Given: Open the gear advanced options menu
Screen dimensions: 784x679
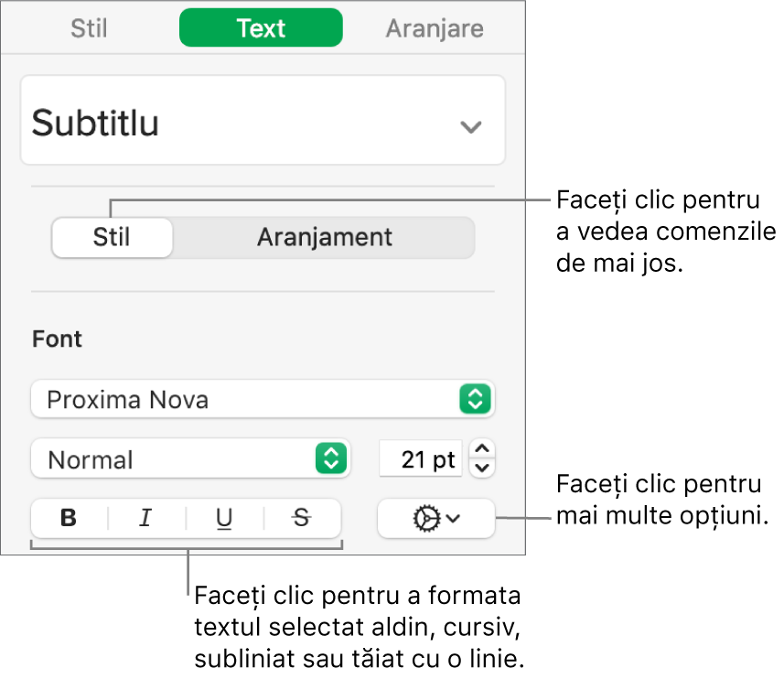Looking at the screenshot, I should [x=435, y=519].
